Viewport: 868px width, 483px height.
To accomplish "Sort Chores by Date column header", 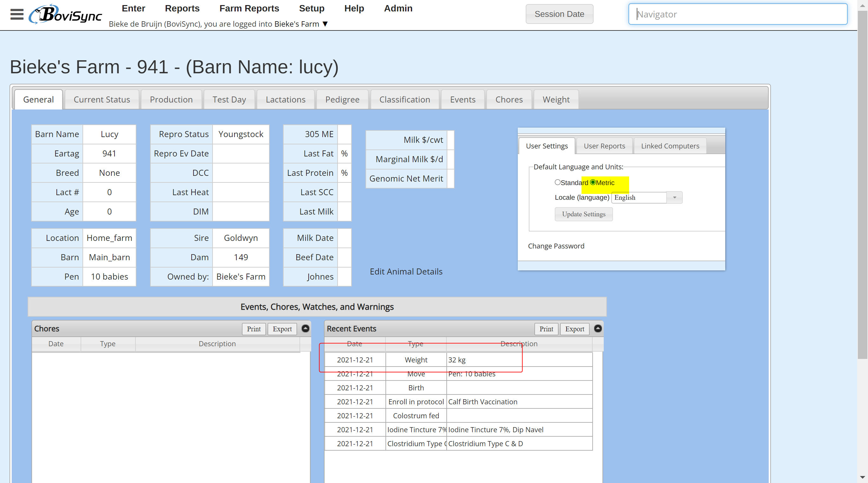I will (56, 344).
